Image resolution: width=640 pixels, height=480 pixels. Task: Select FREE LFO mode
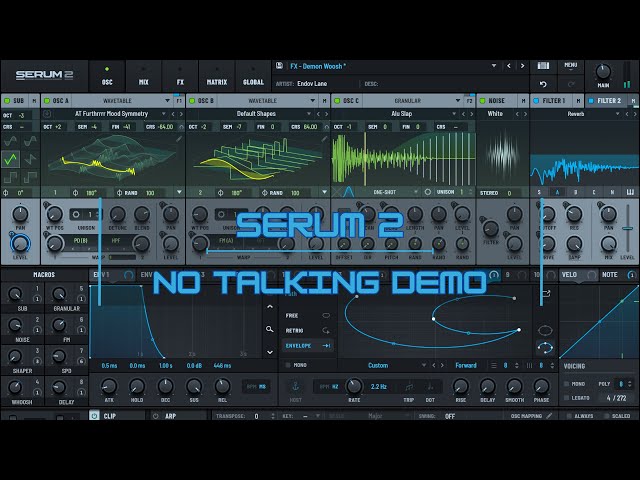(308, 315)
